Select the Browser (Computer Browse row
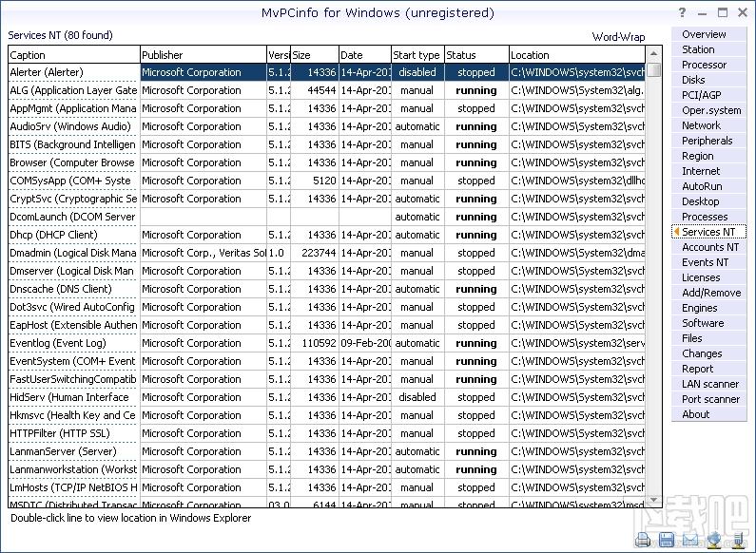The width and height of the screenshot is (756, 553). pyautogui.click(x=327, y=162)
